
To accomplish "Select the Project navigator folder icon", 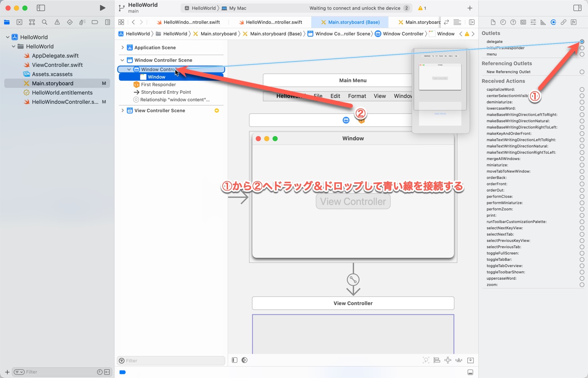I will point(7,22).
